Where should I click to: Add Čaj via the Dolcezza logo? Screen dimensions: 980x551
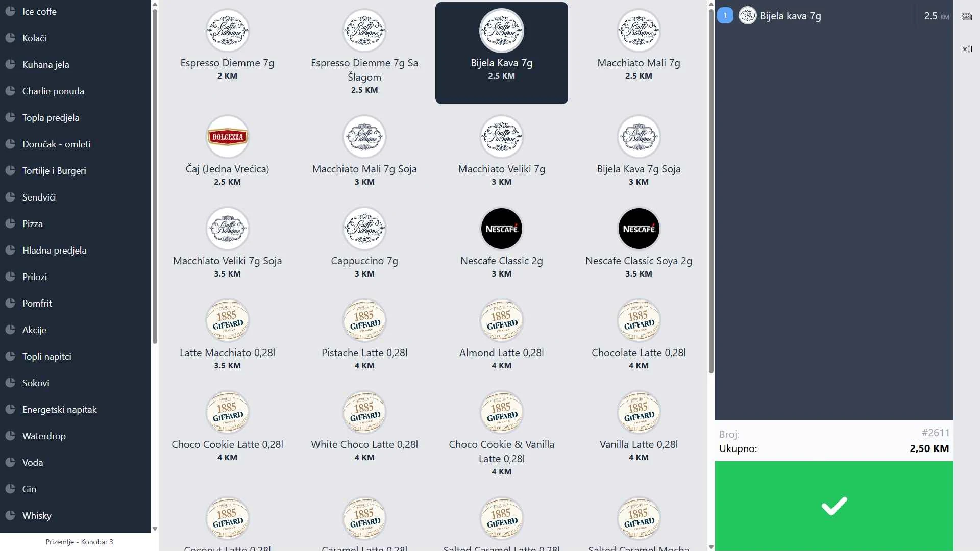[227, 137]
